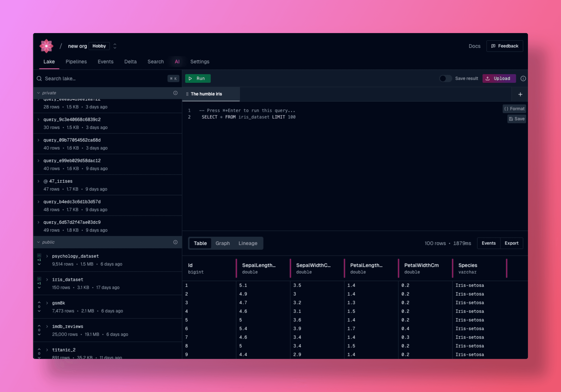This screenshot has height=392, width=561.
Task: Expand the iris_dataset tree item
Action: point(47,279)
